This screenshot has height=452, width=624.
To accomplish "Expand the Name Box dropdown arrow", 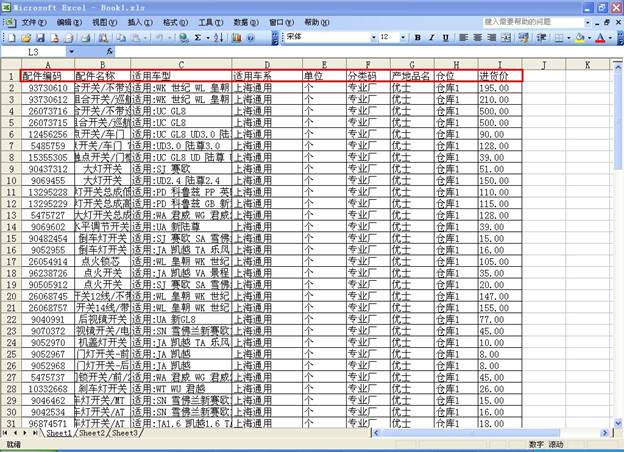I will point(71,51).
